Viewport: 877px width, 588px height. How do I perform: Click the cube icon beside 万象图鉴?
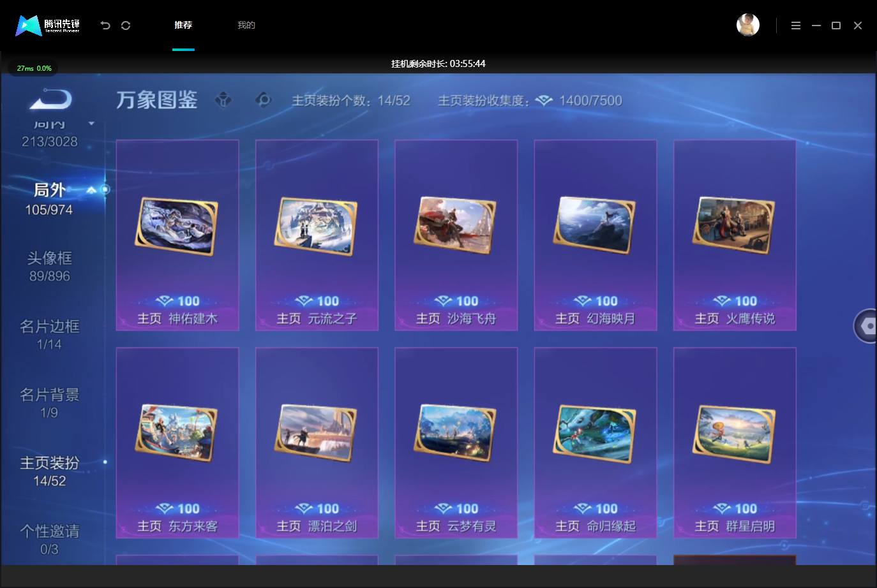tap(223, 100)
